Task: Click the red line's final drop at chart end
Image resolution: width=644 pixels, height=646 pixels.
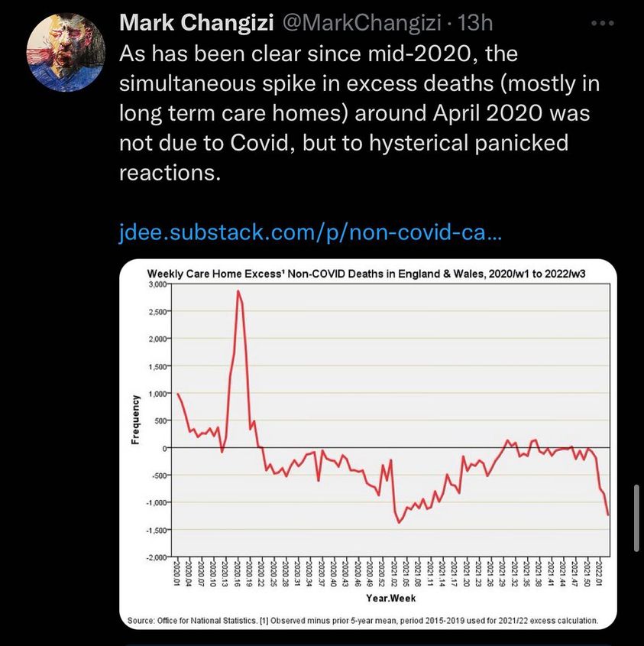Action: pyautogui.click(x=606, y=505)
